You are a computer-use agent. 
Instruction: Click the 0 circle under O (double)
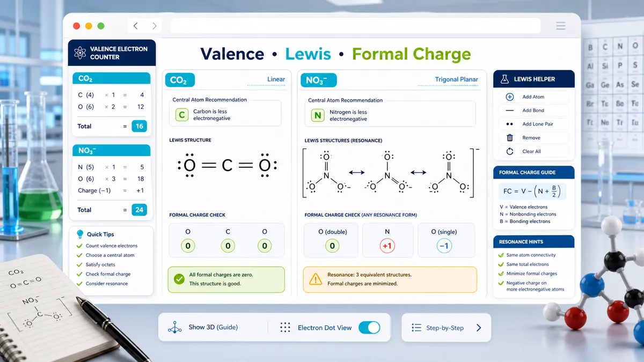tap(332, 246)
